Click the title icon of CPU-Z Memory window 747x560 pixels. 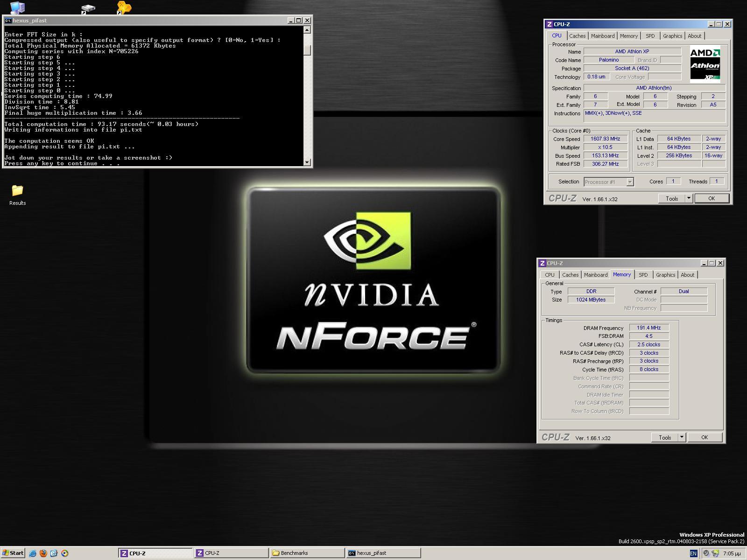pos(543,263)
